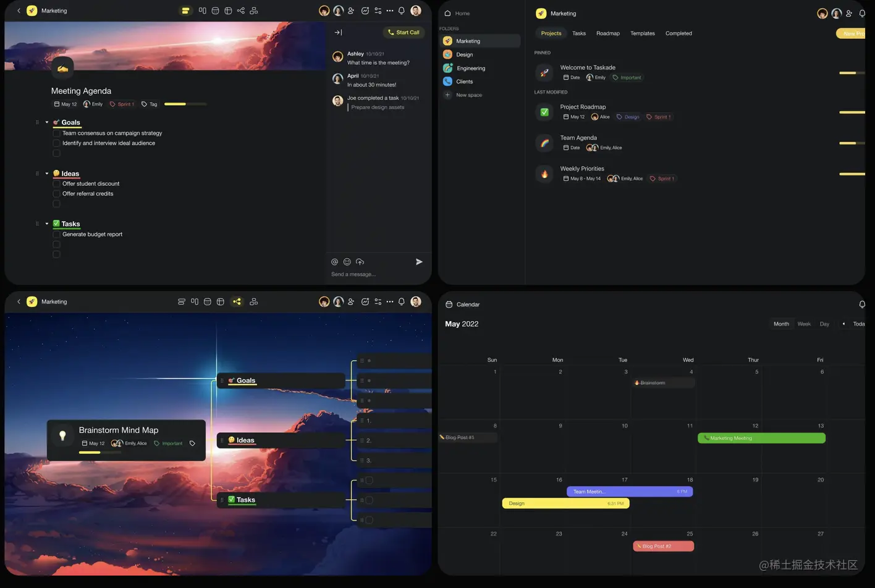Open the Welcome to Taskade rocket project icon
This screenshot has height=588, width=875.
click(x=544, y=72)
